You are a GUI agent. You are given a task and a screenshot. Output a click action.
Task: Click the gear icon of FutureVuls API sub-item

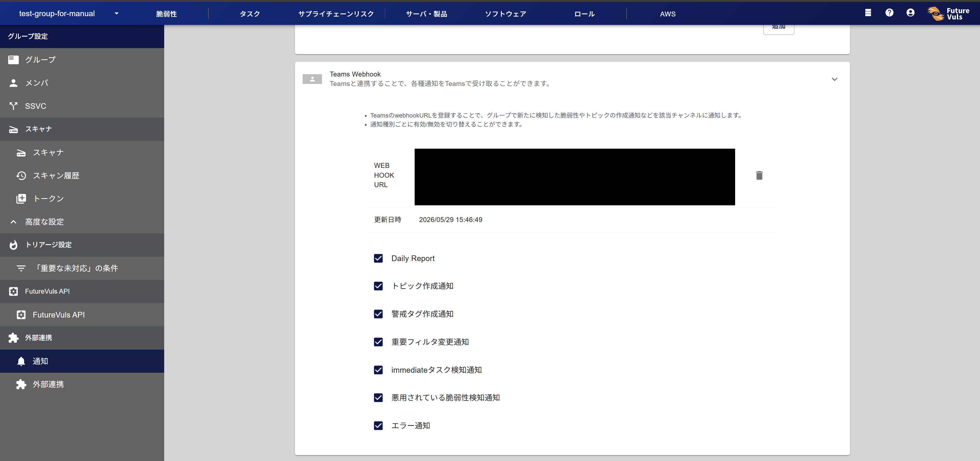21,315
